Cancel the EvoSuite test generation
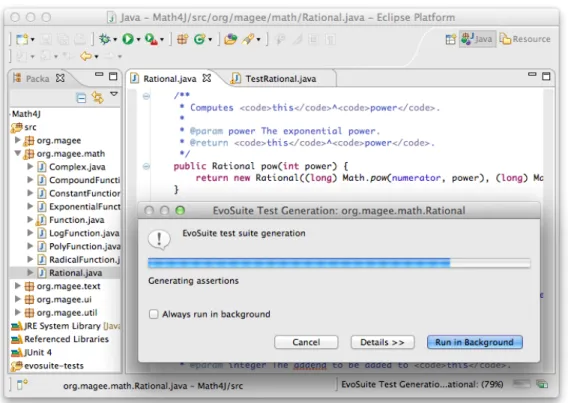 coord(306,342)
